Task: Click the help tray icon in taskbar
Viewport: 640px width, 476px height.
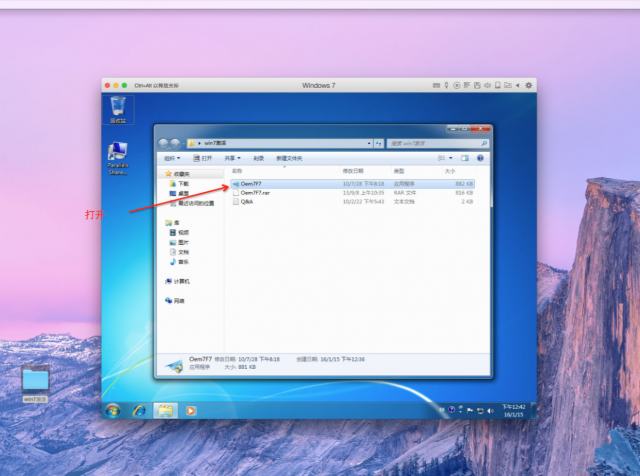Action: click(x=451, y=409)
